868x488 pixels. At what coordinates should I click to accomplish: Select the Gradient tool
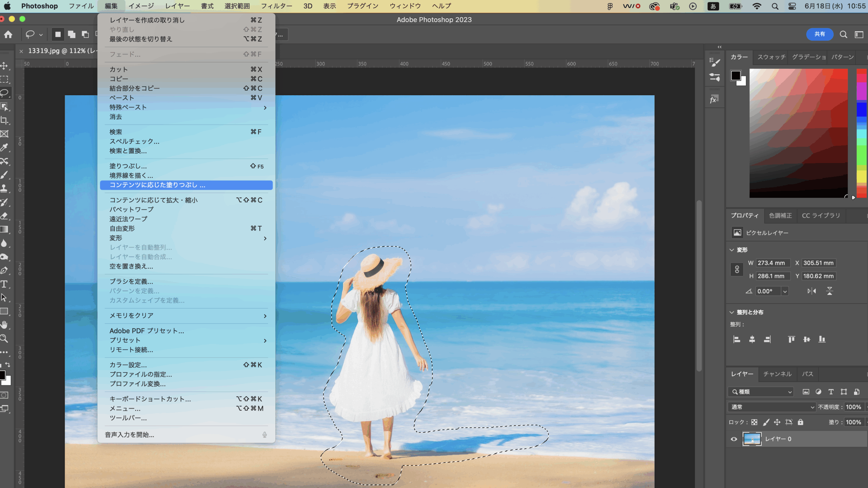point(4,229)
